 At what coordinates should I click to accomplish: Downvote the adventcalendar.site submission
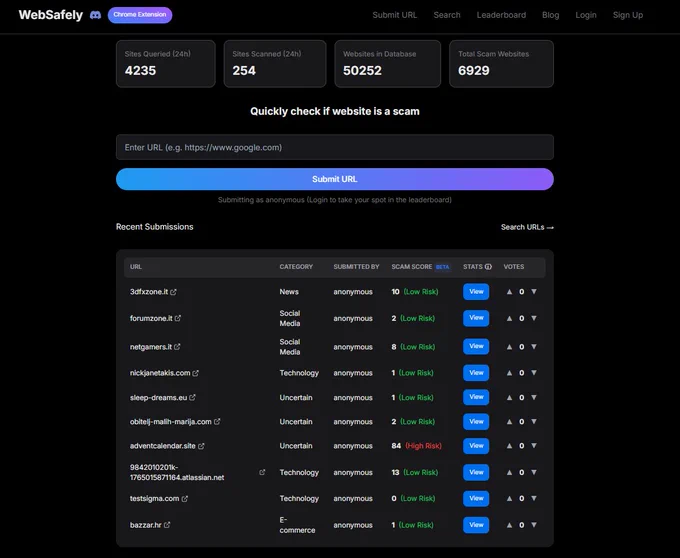click(534, 446)
